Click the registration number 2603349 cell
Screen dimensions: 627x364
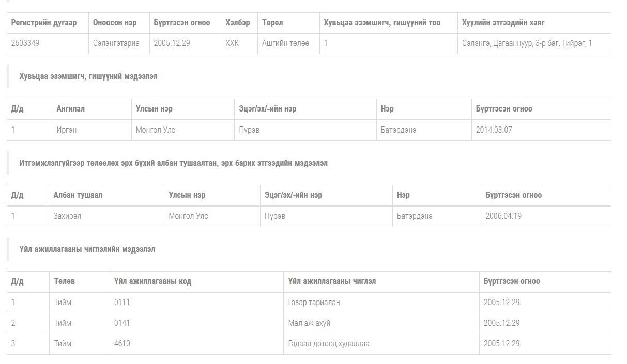point(25,43)
